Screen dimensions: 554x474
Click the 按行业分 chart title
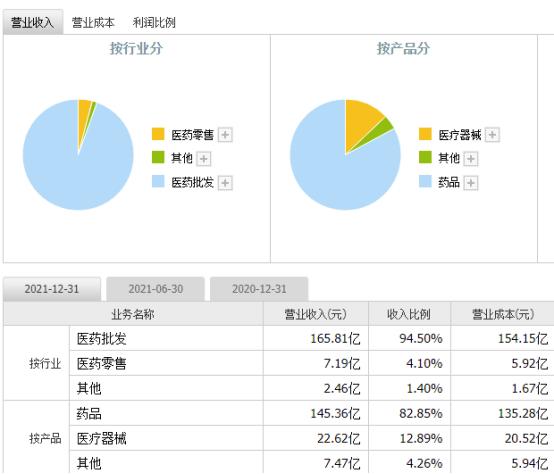pyautogui.click(x=136, y=48)
